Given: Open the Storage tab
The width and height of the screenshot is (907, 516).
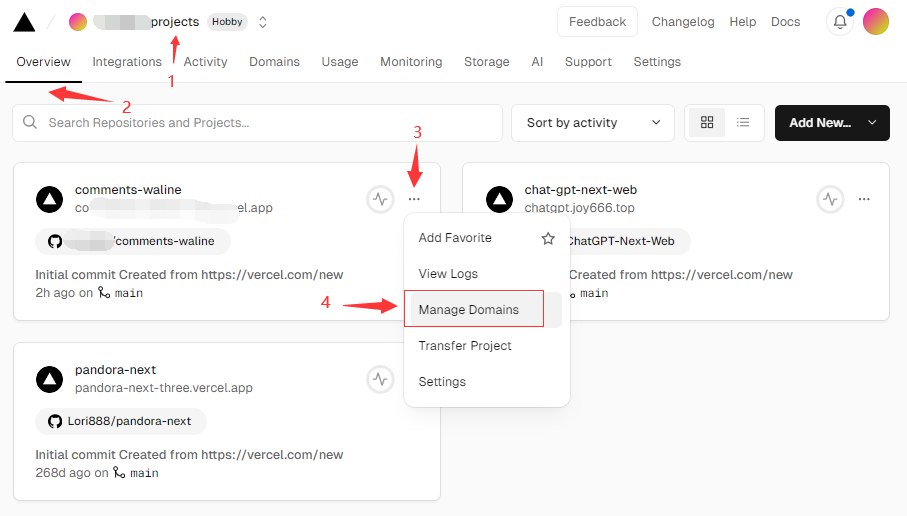Looking at the screenshot, I should coord(486,62).
